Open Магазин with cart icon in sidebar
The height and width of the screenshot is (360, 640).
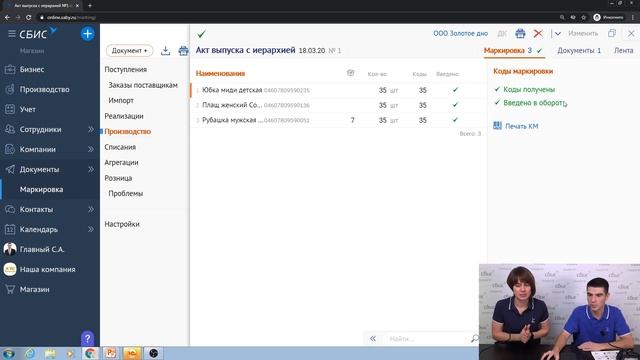click(35, 289)
